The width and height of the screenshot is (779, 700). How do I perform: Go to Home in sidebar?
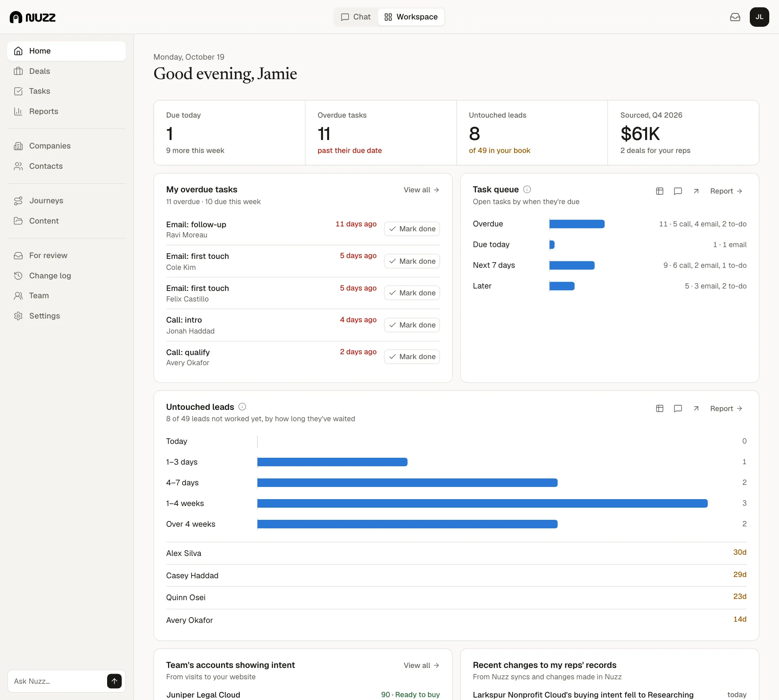(67, 51)
